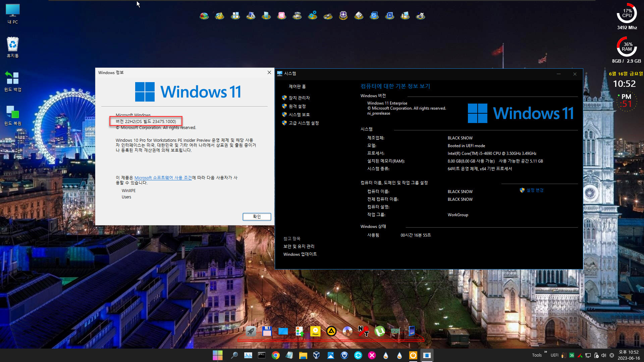Click the 36% RAM gauge widget
This screenshot has height=362, width=644.
627,47
